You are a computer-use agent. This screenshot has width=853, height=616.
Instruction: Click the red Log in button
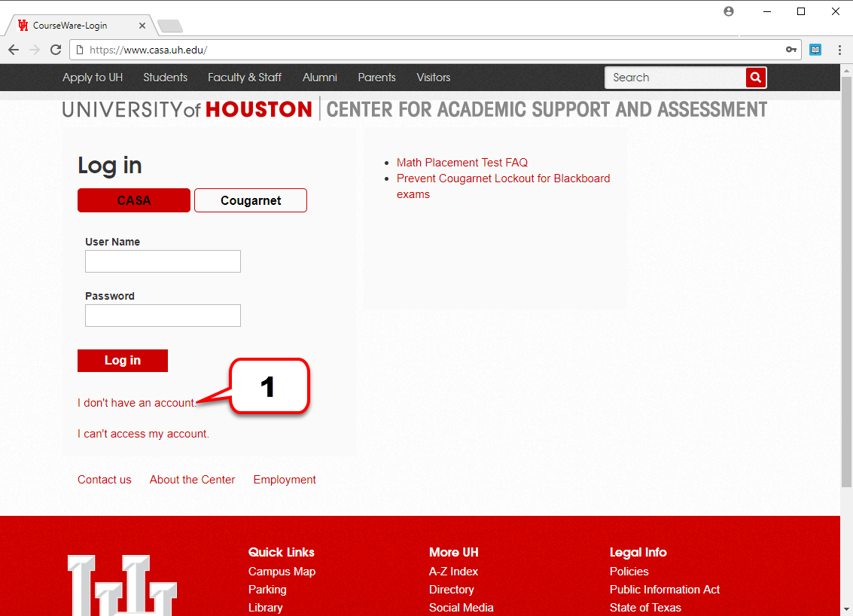click(x=123, y=360)
